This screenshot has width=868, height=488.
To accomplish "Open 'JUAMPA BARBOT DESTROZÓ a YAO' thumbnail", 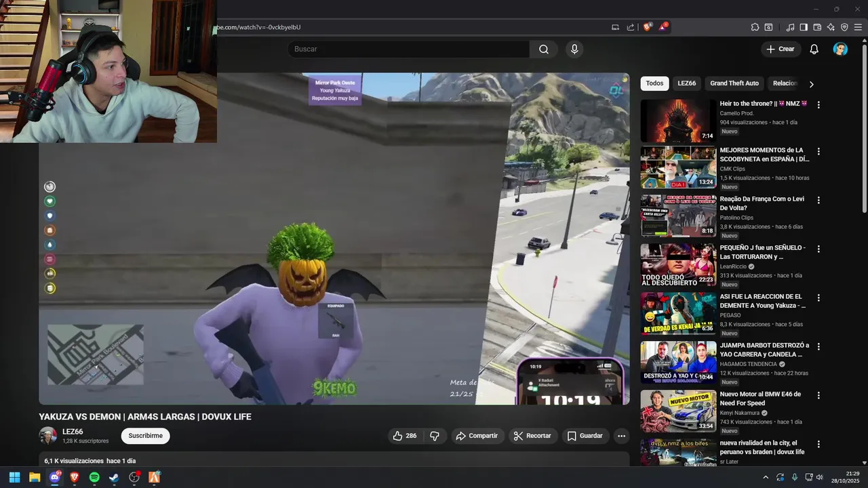I will pyautogui.click(x=678, y=362).
